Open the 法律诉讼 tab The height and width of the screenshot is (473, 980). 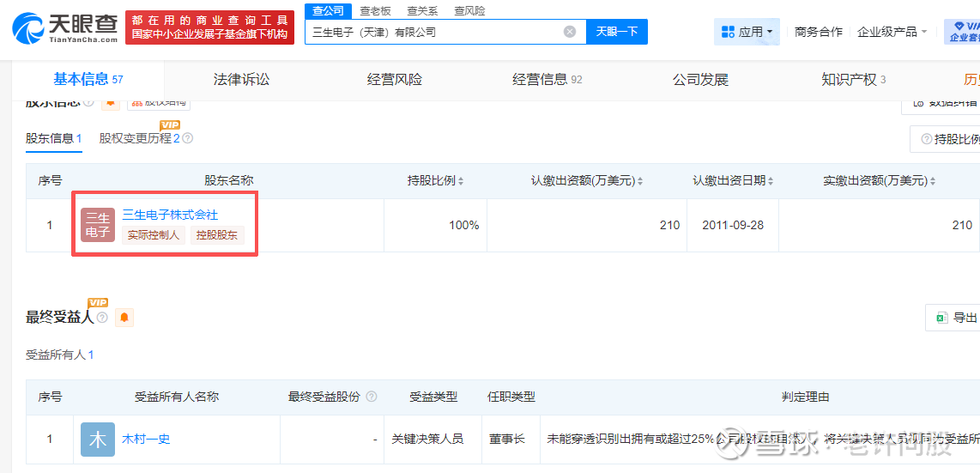point(241,80)
